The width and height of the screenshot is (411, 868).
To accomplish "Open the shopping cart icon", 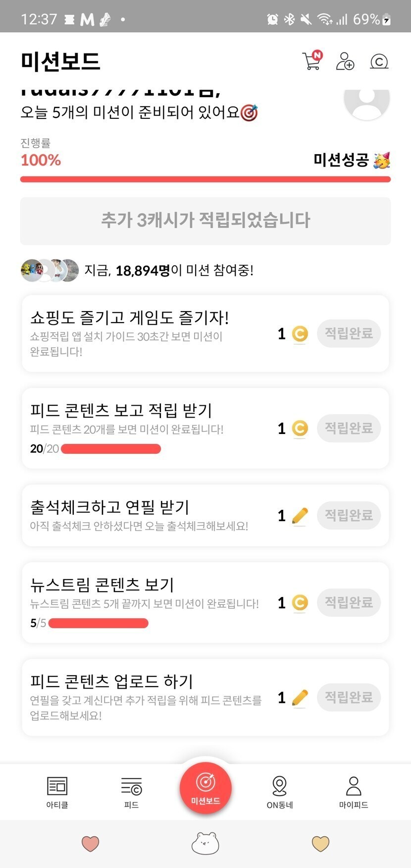I will (x=312, y=61).
